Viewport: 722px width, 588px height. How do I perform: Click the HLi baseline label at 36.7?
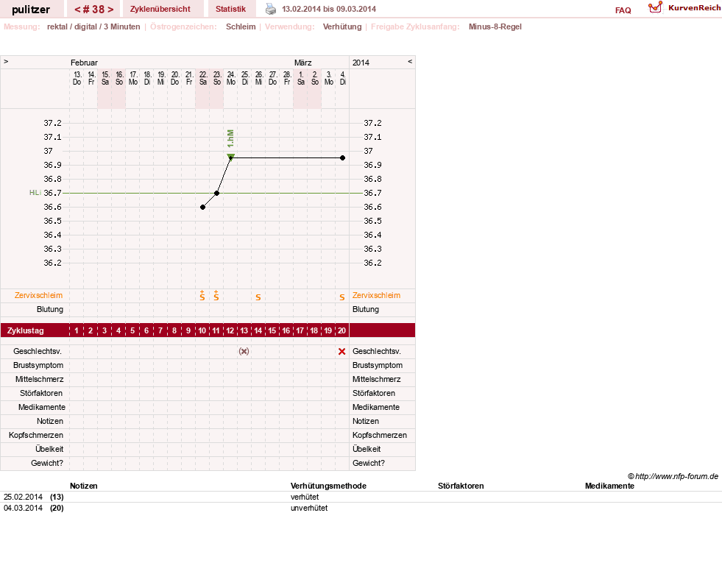tap(35, 193)
